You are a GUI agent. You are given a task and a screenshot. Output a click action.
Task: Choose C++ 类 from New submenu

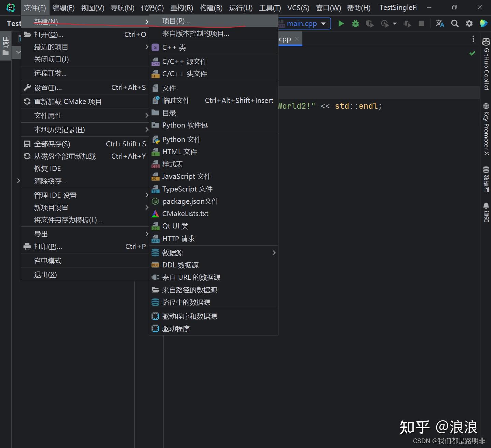(x=214, y=48)
